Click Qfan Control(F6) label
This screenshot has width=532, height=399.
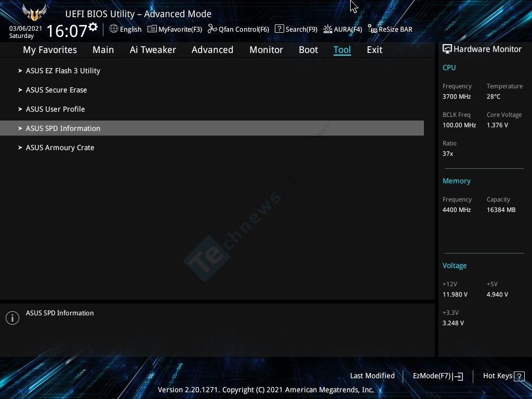coord(244,30)
